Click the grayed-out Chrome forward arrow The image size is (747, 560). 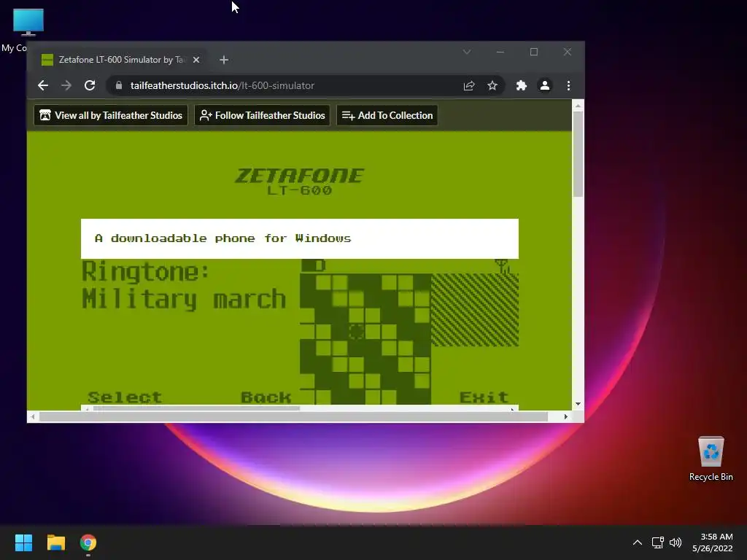coord(66,85)
